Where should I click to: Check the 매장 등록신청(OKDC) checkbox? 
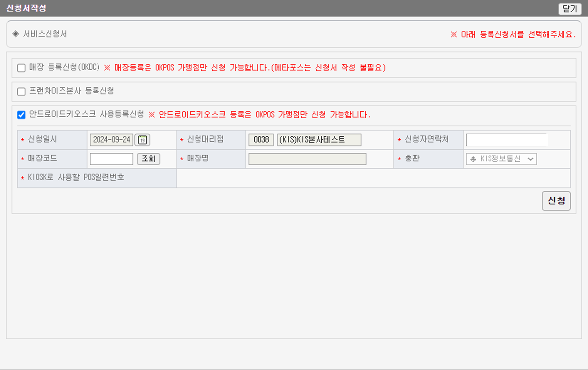coord(21,68)
